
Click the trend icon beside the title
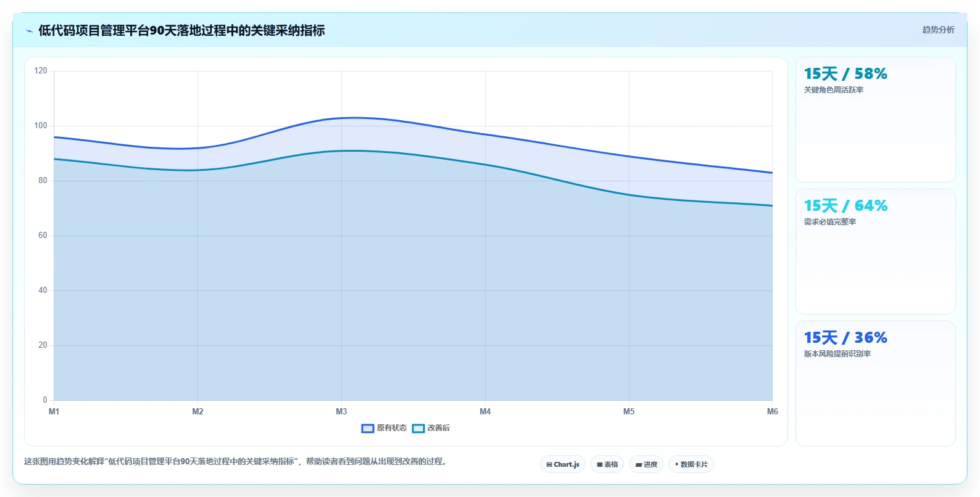29,31
